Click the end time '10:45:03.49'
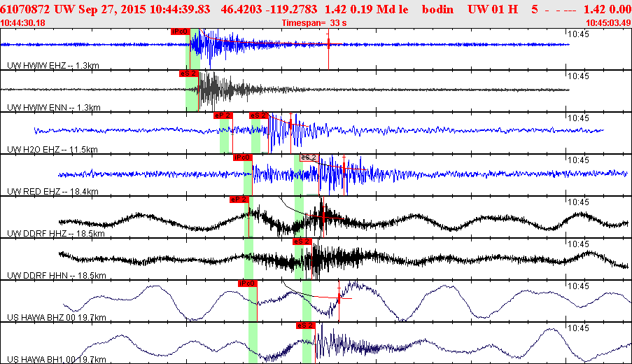The width and height of the screenshot is (632, 364). 609,22
